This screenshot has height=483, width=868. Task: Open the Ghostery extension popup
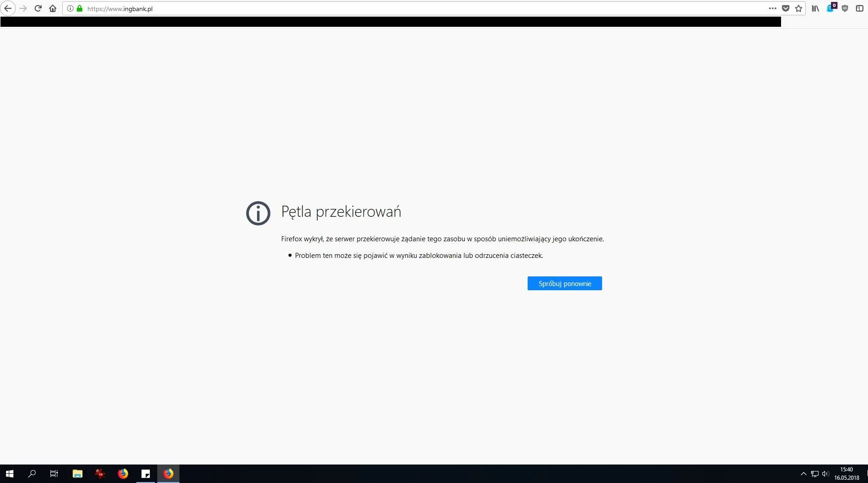tap(831, 8)
